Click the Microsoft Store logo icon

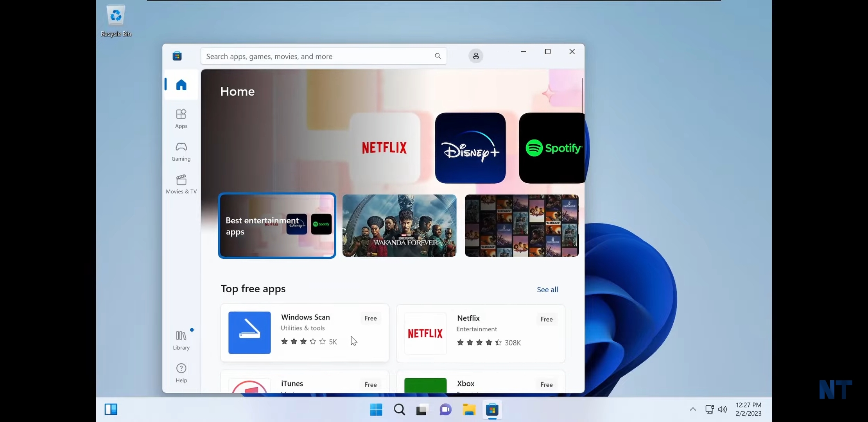click(x=177, y=56)
